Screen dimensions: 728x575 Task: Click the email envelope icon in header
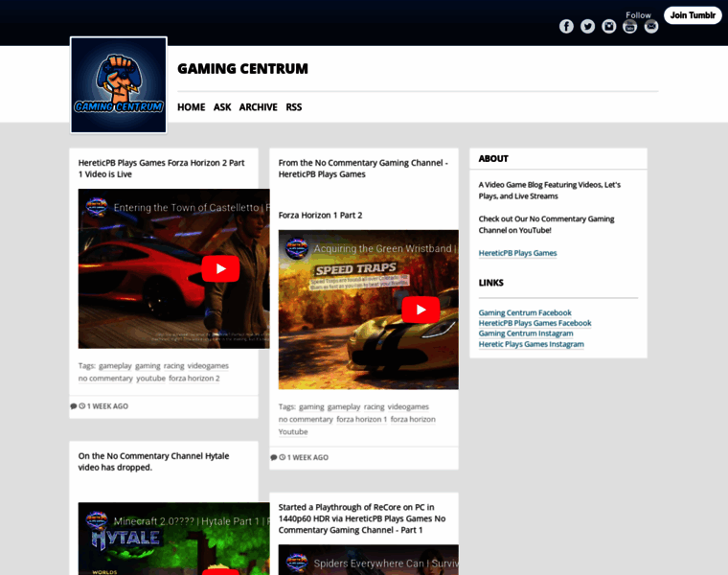click(651, 27)
